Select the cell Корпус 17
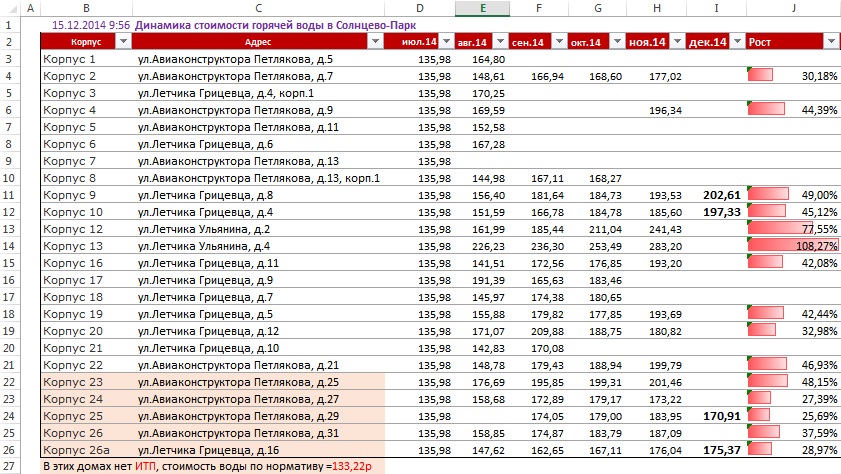Image resolution: width=841 pixels, height=474 pixels. point(86,280)
